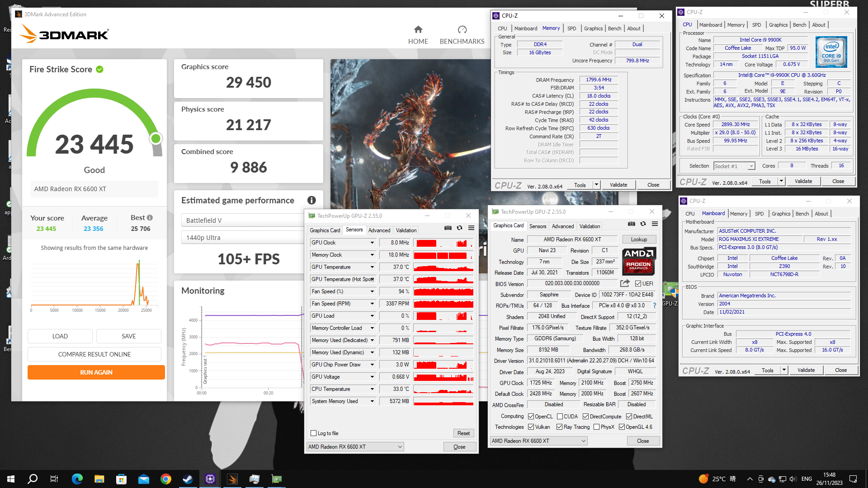Enable the Log to file checkbox
The height and width of the screenshot is (488, 868).
click(313, 433)
